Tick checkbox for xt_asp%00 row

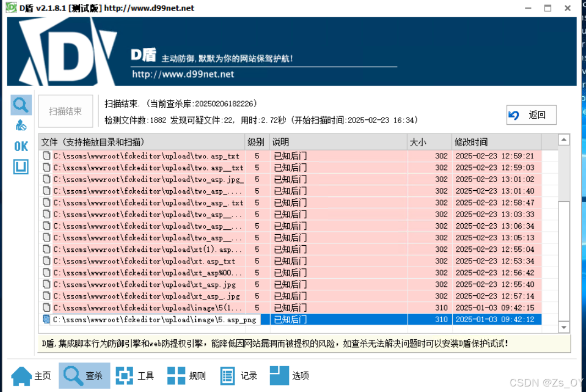point(46,273)
